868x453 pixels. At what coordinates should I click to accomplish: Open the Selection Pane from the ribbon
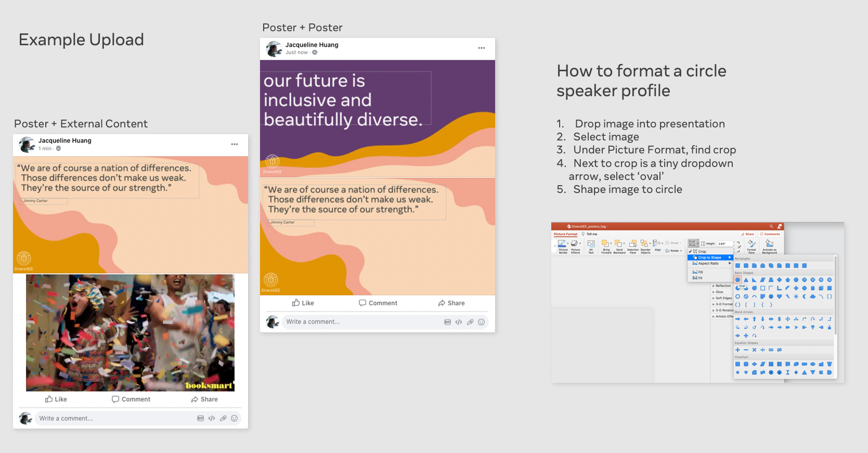633,246
